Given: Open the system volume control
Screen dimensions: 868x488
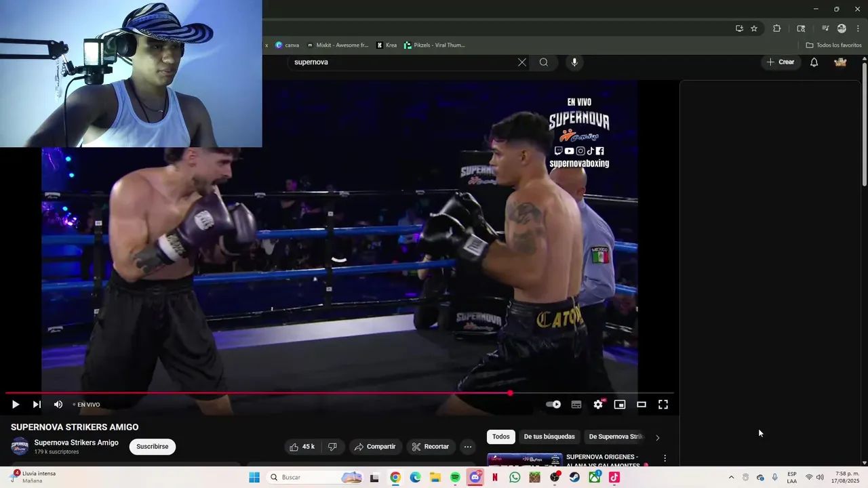Looking at the screenshot, I should pos(820,477).
